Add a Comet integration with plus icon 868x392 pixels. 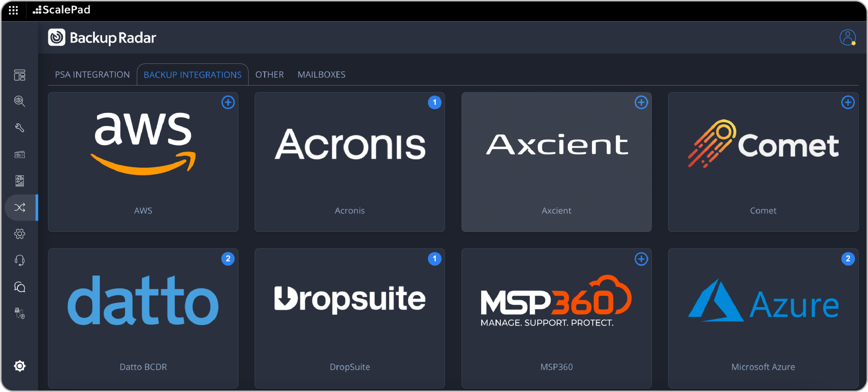(848, 102)
